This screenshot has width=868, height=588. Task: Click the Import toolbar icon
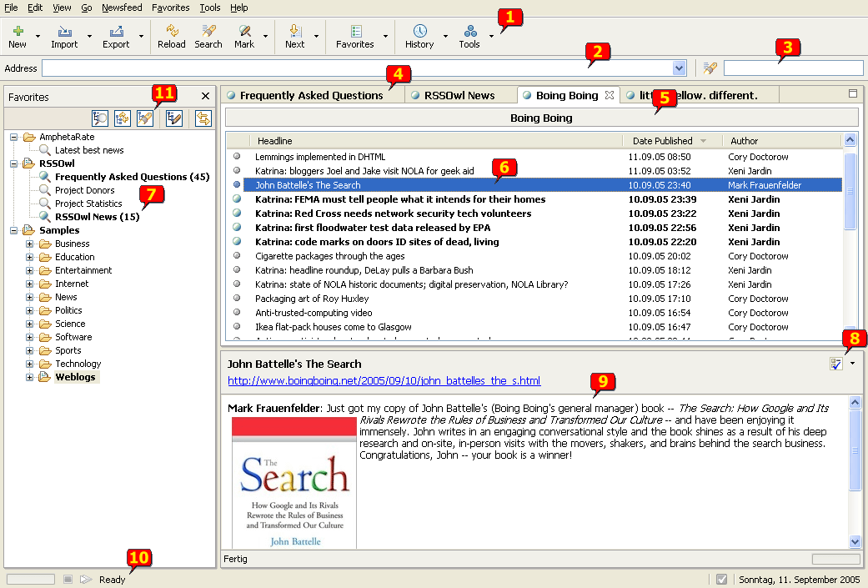[64, 31]
